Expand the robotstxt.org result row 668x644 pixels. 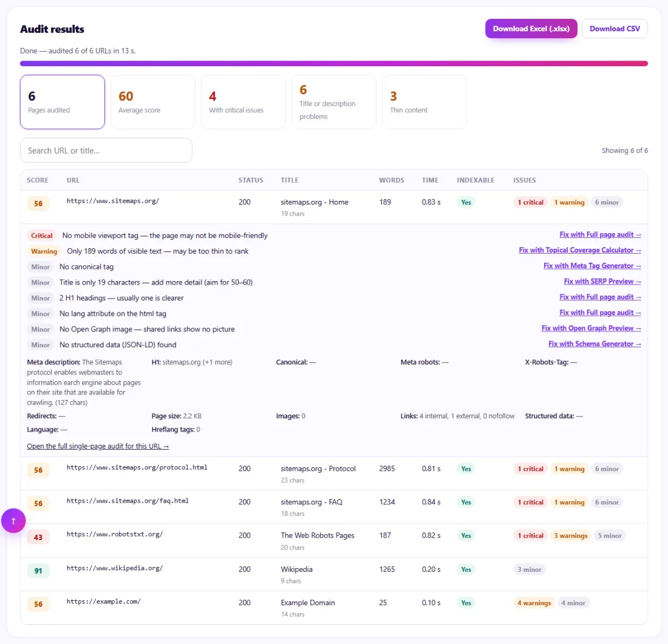(x=334, y=540)
